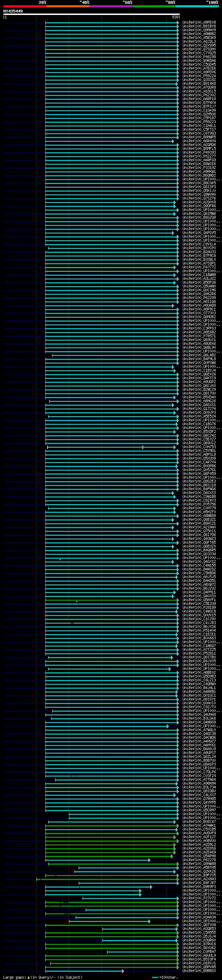Select the UniRef100_B9I4K8 label
The height and width of the screenshot is (980, 222).
click(199, 83)
